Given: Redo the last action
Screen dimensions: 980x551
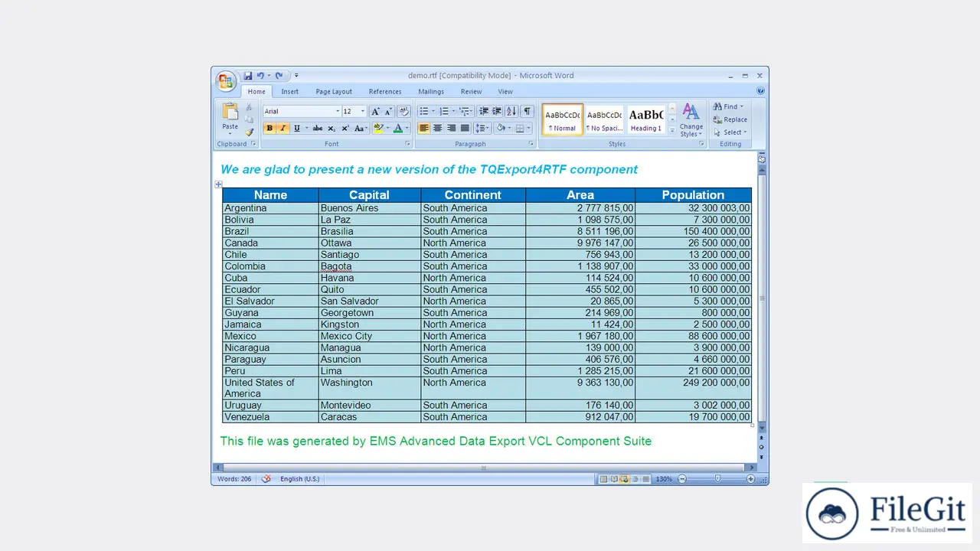Looking at the screenshot, I should [279, 76].
